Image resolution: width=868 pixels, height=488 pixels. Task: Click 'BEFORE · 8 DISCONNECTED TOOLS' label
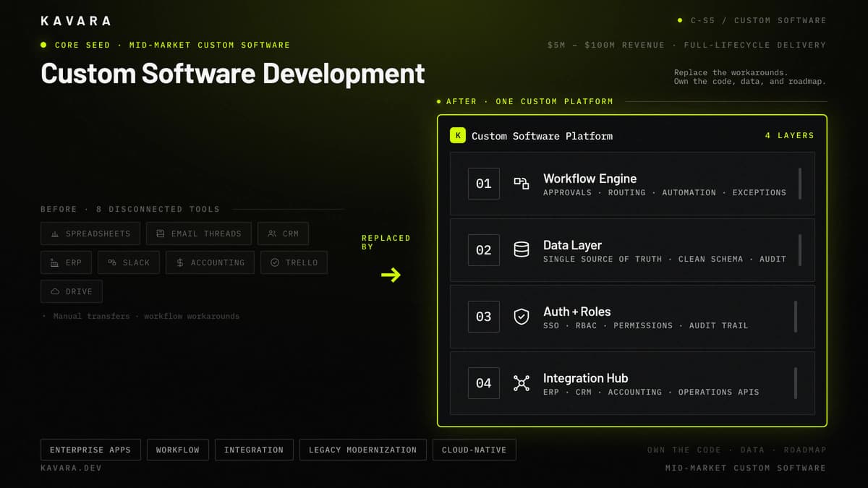click(130, 209)
